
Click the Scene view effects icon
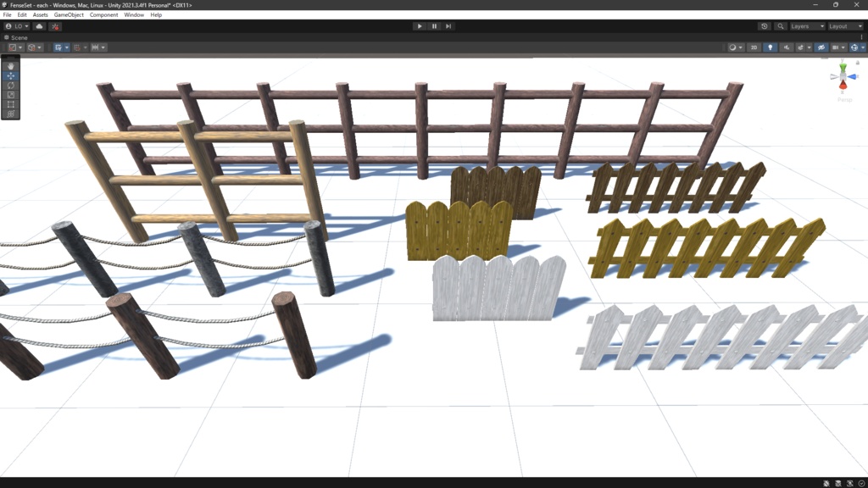(x=800, y=47)
